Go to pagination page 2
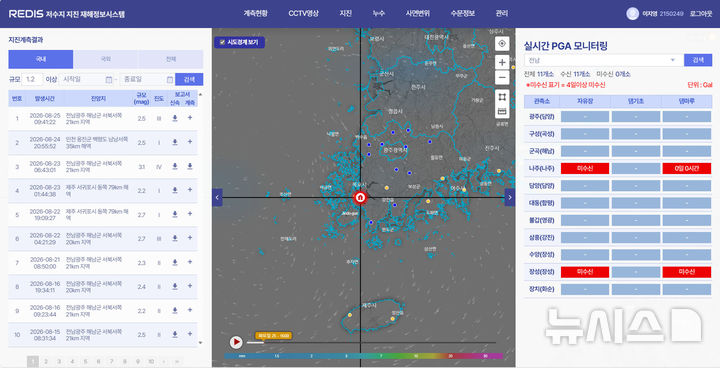Image resolution: width=720 pixels, height=368 pixels. click(46, 362)
